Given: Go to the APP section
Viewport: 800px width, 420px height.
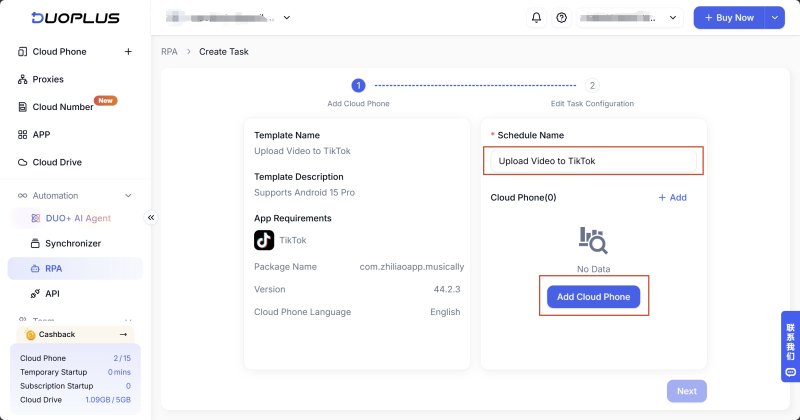Looking at the screenshot, I should (x=41, y=134).
